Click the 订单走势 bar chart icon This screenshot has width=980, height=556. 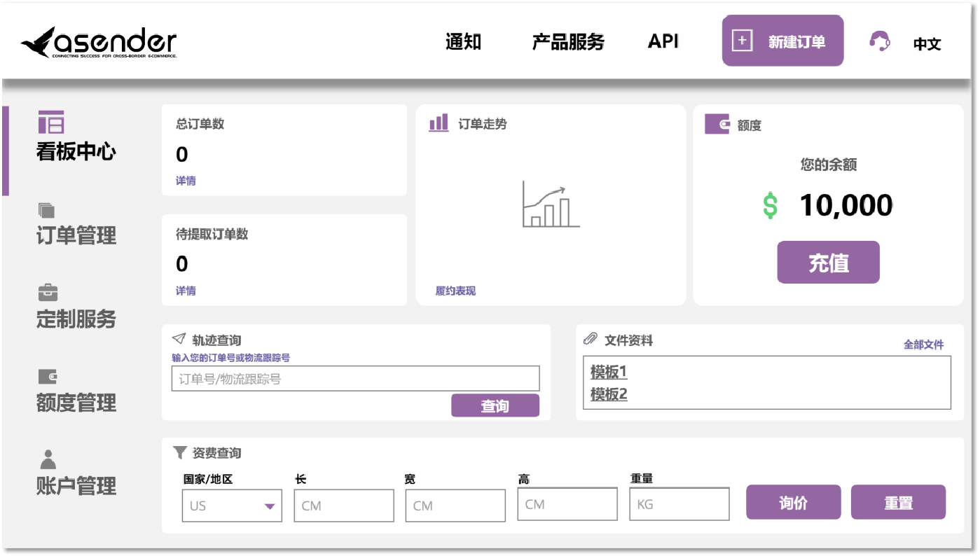coord(439,123)
